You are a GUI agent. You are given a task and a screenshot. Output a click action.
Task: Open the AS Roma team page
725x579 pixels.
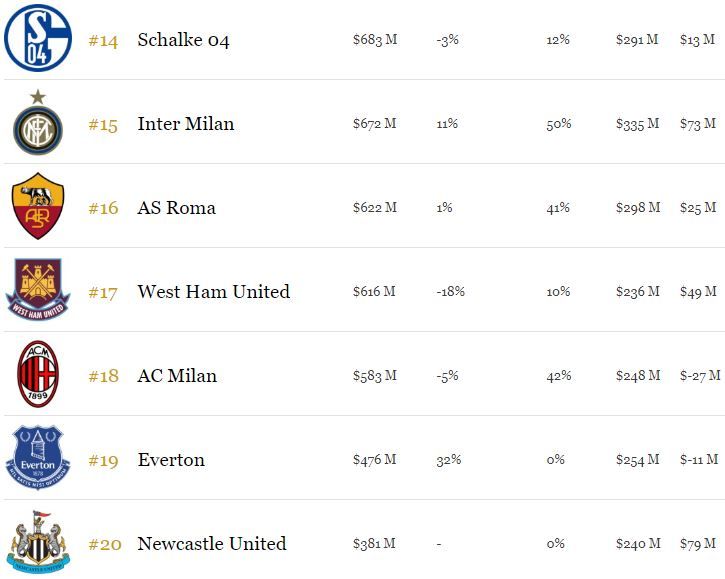tap(176, 208)
